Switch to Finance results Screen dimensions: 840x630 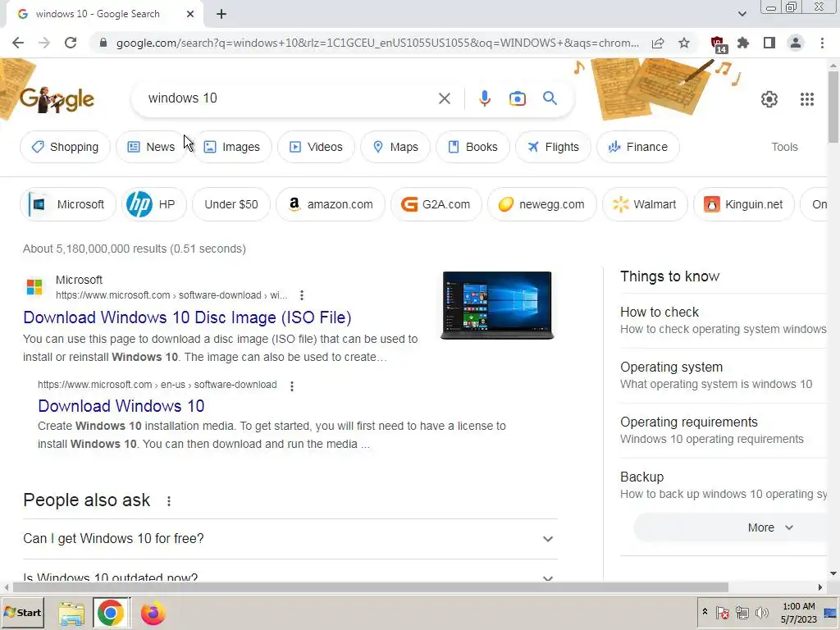[638, 147]
